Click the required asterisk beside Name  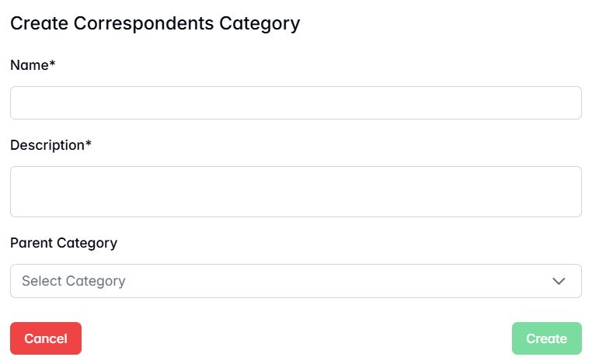(x=53, y=64)
